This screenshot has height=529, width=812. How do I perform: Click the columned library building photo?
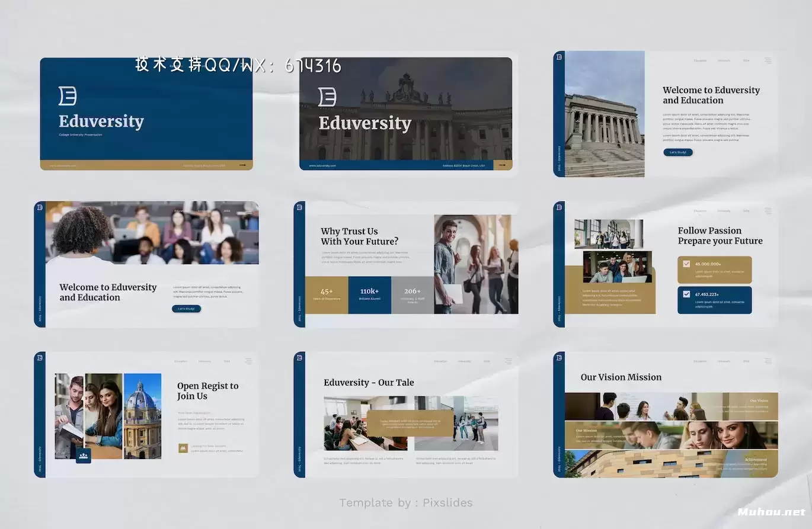point(605,114)
